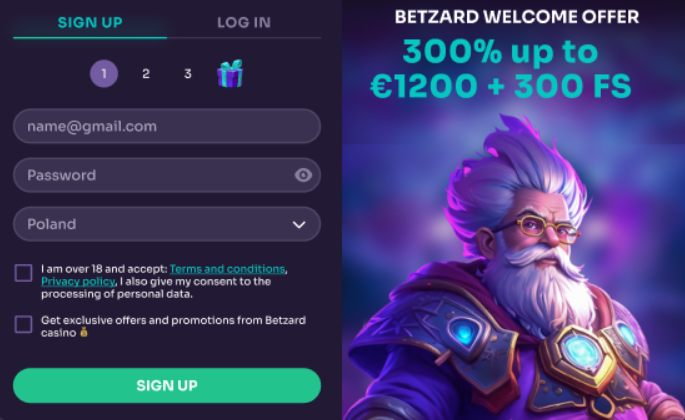
Task: Focus the Password input field
Action: pos(167,175)
